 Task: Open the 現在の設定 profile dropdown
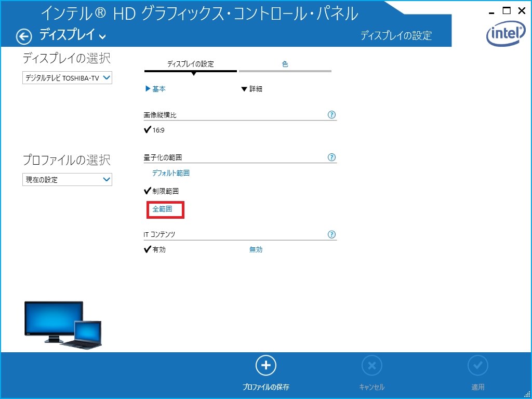click(x=67, y=179)
